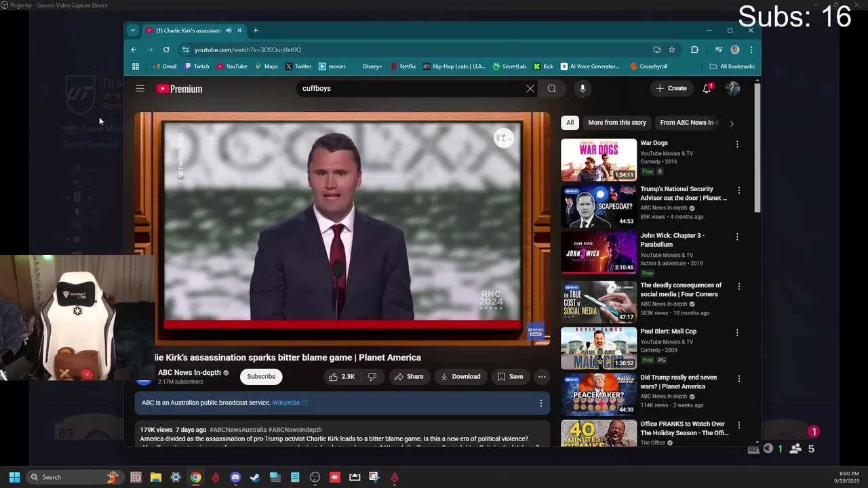Open Chrome's three-dot menu
868x488 pixels.
(x=751, y=49)
